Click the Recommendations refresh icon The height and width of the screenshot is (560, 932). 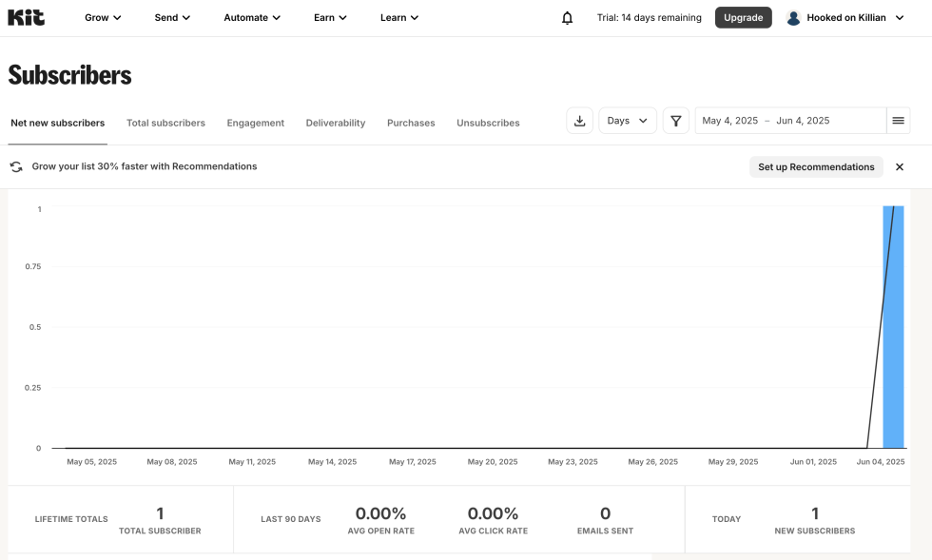[x=17, y=166]
